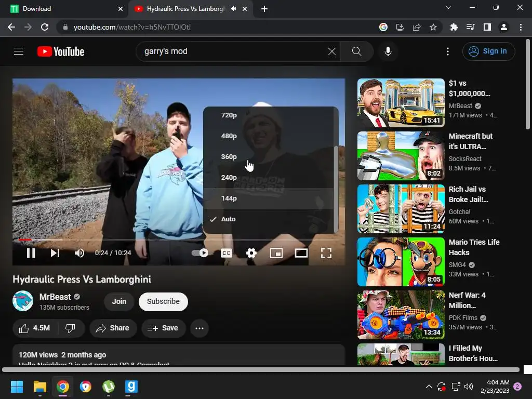Screen dimensions: 532x399
Task: Mute the Hydraulic Press tab audio
Action: tap(233, 9)
